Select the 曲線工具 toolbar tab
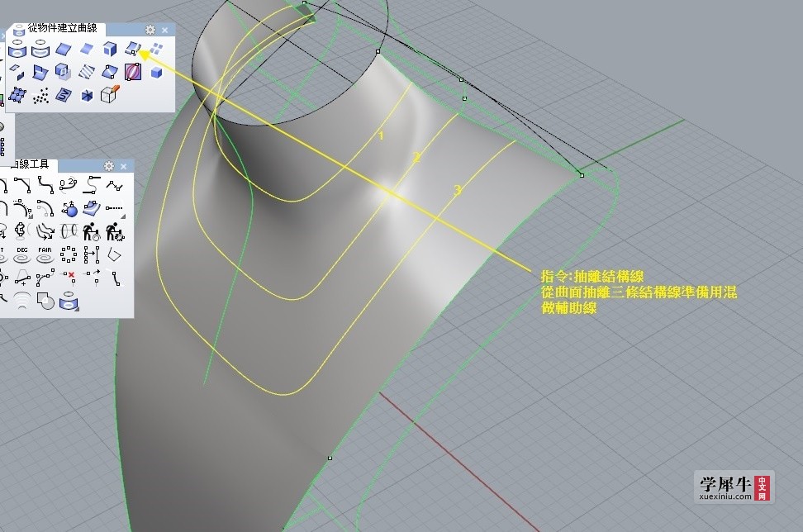This screenshot has width=803, height=532. pos(30,164)
